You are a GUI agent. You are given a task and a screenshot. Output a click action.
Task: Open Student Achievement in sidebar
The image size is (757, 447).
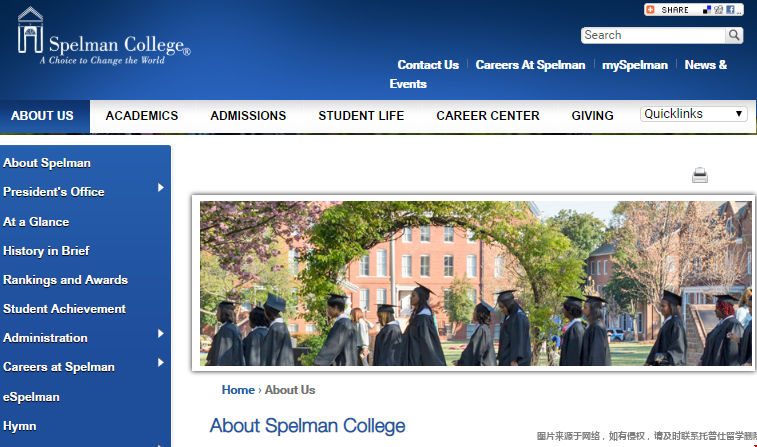click(x=64, y=309)
